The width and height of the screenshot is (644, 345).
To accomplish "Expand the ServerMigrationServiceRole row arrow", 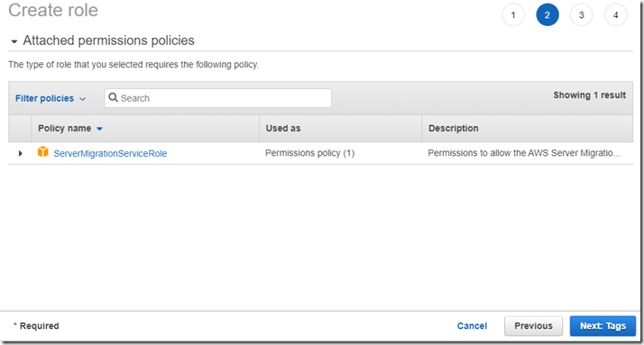I will coord(20,153).
